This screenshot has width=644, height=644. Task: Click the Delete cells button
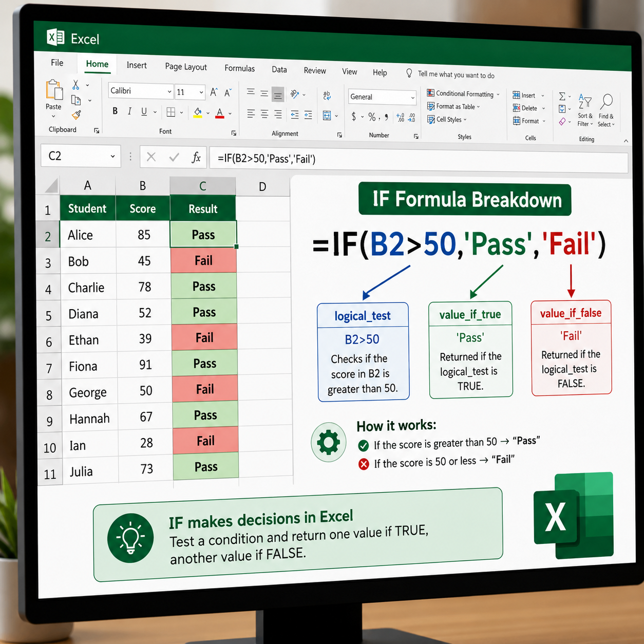click(x=529, y=108)
